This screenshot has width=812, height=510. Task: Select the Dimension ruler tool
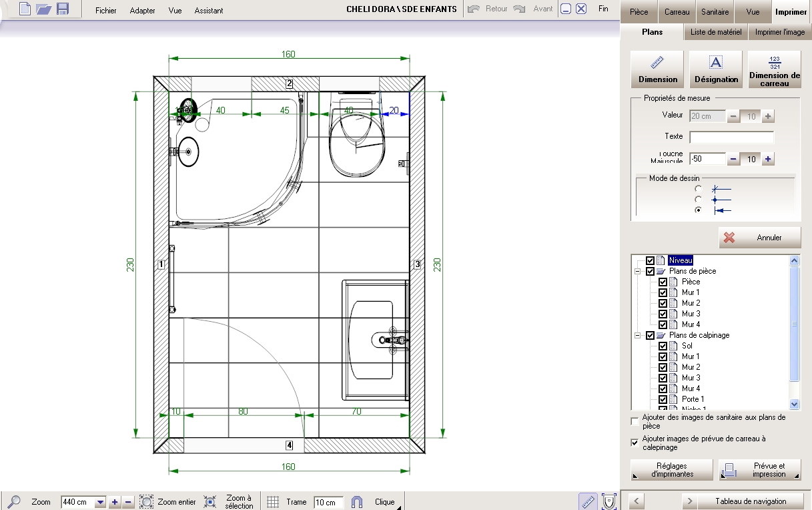click(657, 69)
